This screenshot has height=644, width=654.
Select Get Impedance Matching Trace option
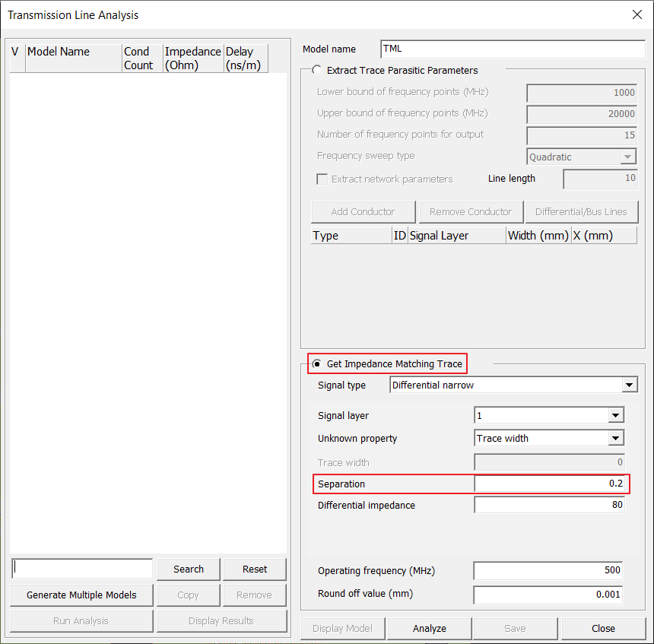(316, 363)
